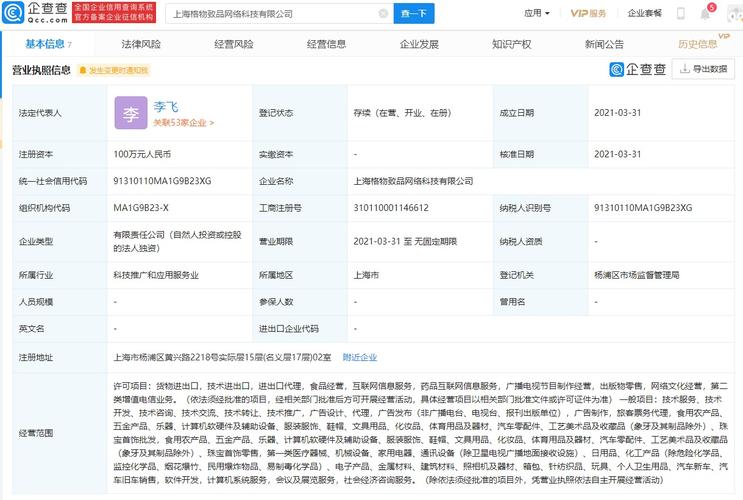The height and width of the screenshot is (500, 743).
Task: Open 企业套餐 link
Action: click(644, 13)
